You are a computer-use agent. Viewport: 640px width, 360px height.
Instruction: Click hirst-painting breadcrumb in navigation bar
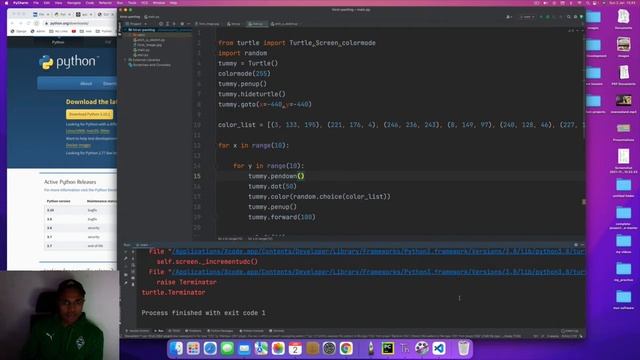[130, 17]
